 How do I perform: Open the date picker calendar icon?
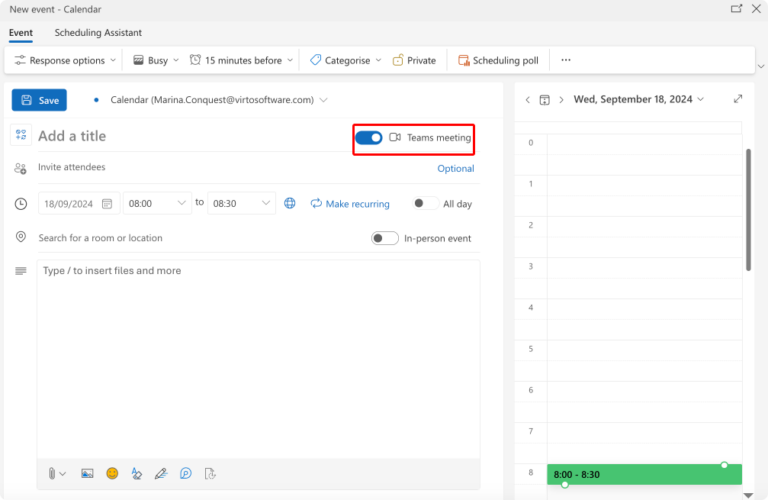[x=107, y=204]
